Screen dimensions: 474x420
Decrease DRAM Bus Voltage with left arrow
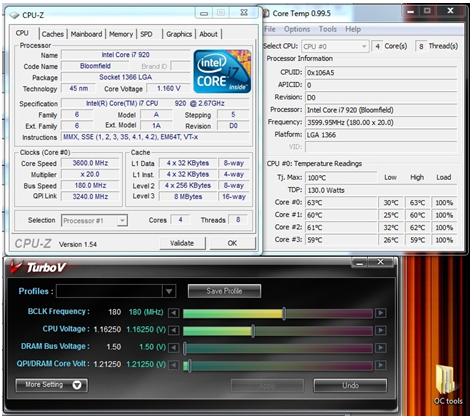[173, 348]
